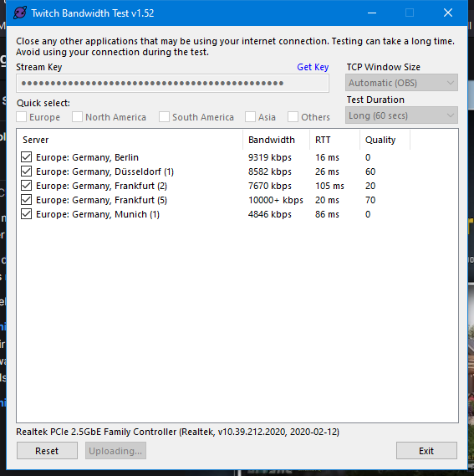The height and width of the screenshot is (476, 474).
Task: Sort by the Bandwidth column header
Action: click(x=276, y=140)
